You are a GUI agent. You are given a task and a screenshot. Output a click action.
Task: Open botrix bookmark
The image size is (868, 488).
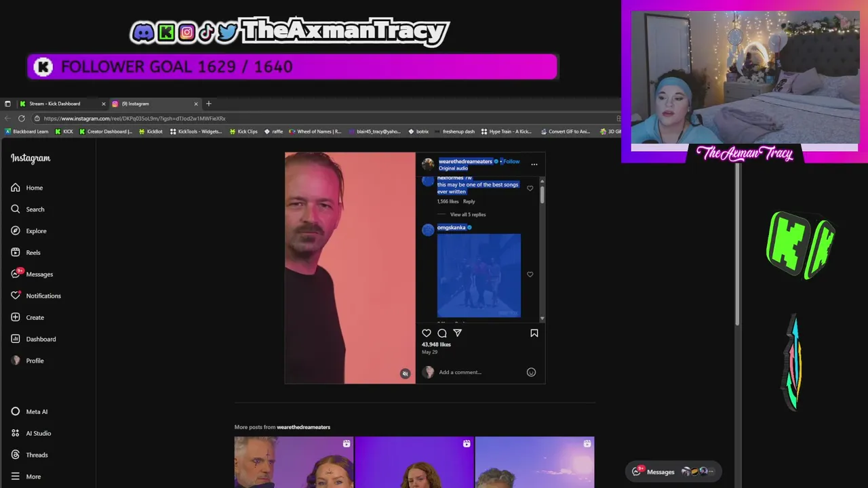pos(418,131)
